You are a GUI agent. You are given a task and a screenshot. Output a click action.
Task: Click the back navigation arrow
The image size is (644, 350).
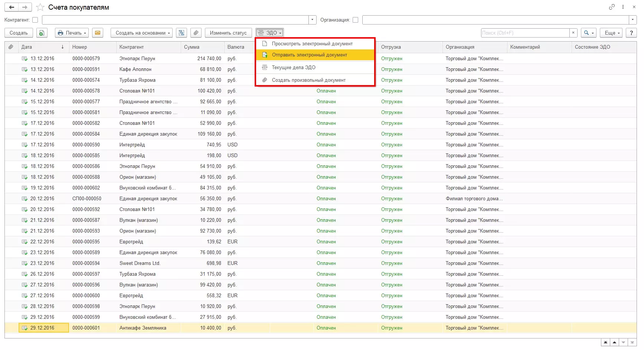[x=12, y=7]
